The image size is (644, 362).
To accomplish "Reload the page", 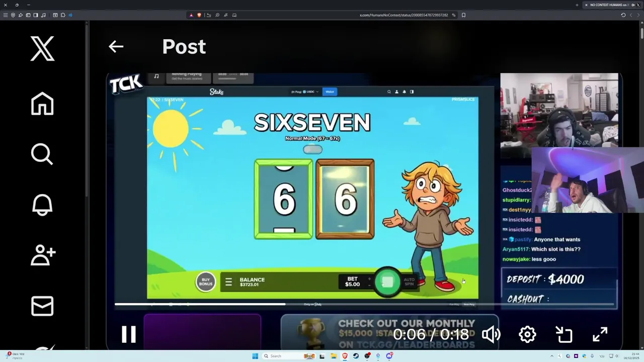I will tap(623, 15).
